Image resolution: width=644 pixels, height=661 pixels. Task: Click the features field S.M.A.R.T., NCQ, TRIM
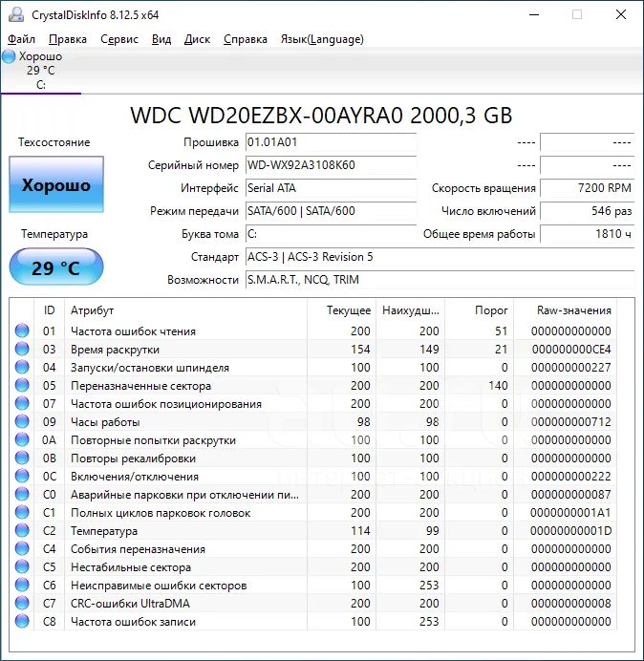click(440, 280)
